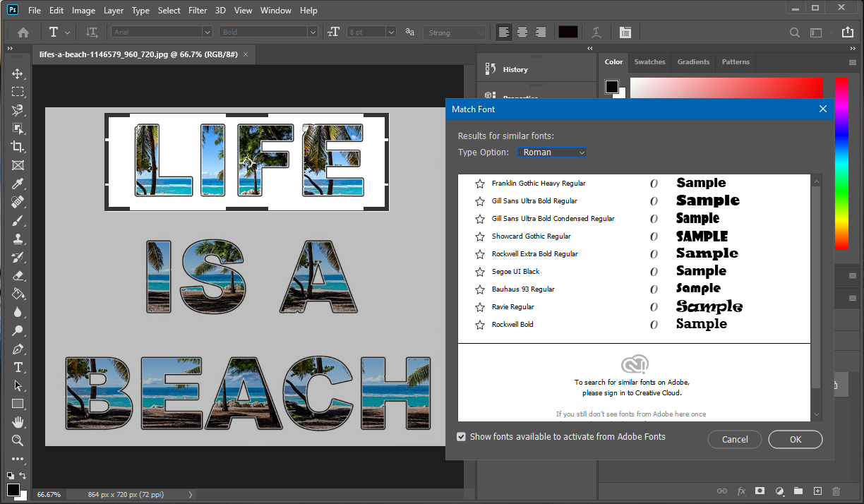The image size is (864, 504).
Task: Expand the status bar info arrow
Action: tap(191, 495)
